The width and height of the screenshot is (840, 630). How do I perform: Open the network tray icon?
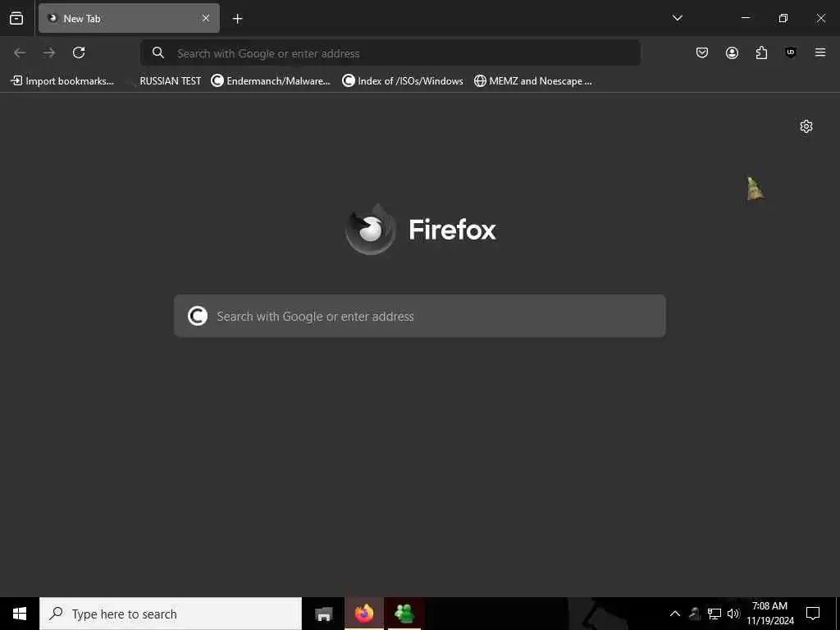tap(714, 614)
